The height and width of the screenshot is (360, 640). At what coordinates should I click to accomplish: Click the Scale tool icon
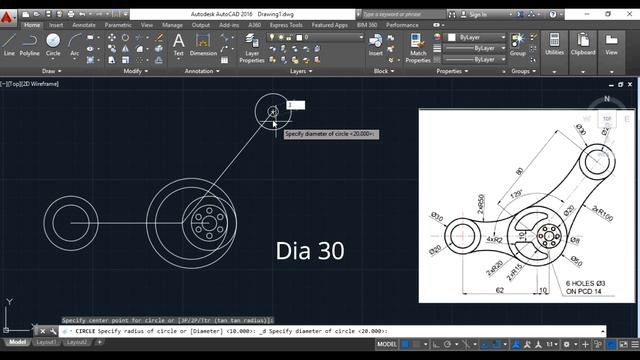125,60
